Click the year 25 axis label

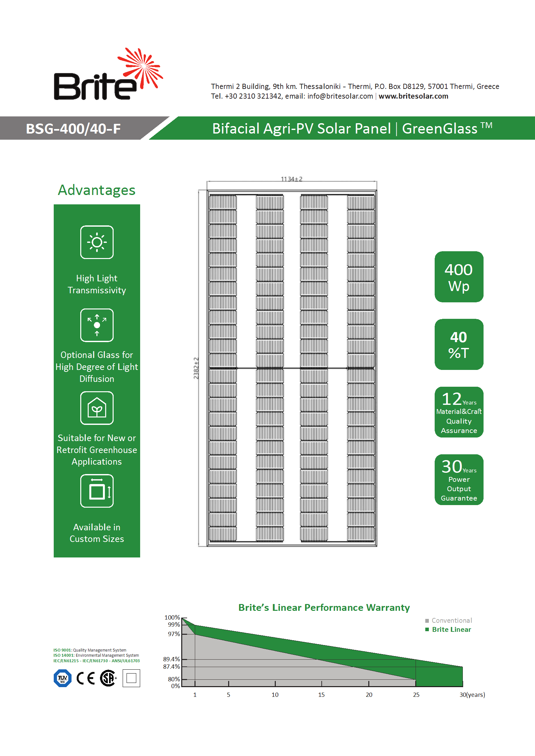coord(416,695)
